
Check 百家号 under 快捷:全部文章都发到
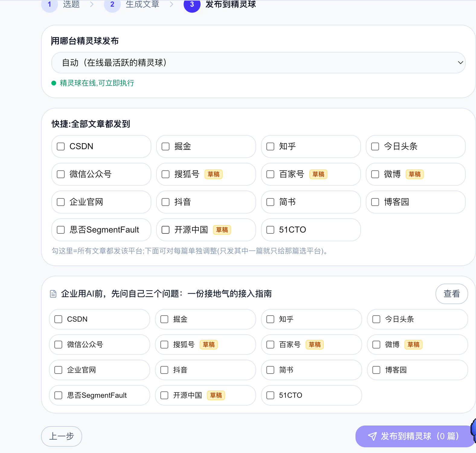coord(270,174)
